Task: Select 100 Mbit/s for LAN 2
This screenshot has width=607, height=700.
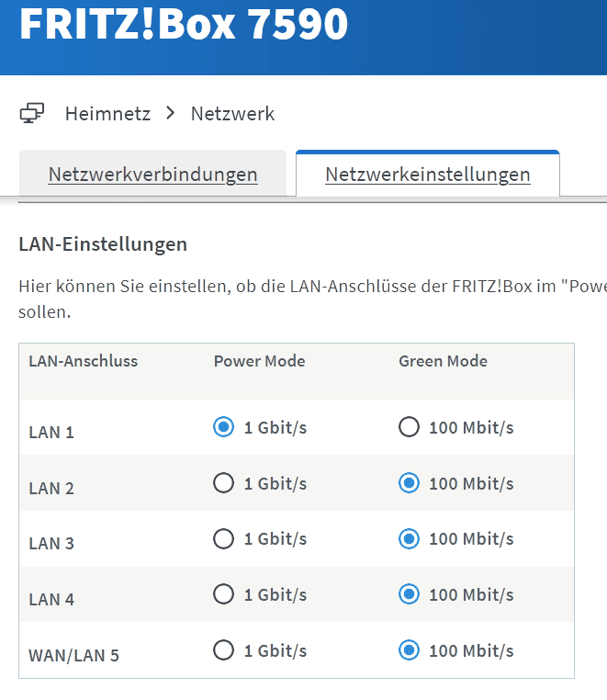Action: coord(409,482)
